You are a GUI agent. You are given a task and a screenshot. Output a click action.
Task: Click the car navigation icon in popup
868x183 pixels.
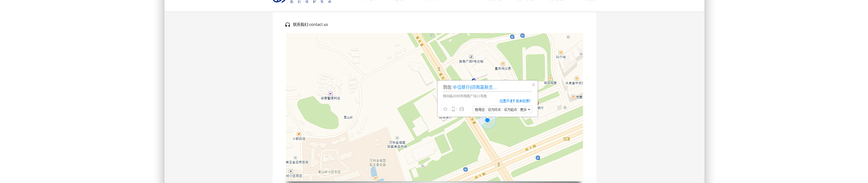[x=462, y=109]
